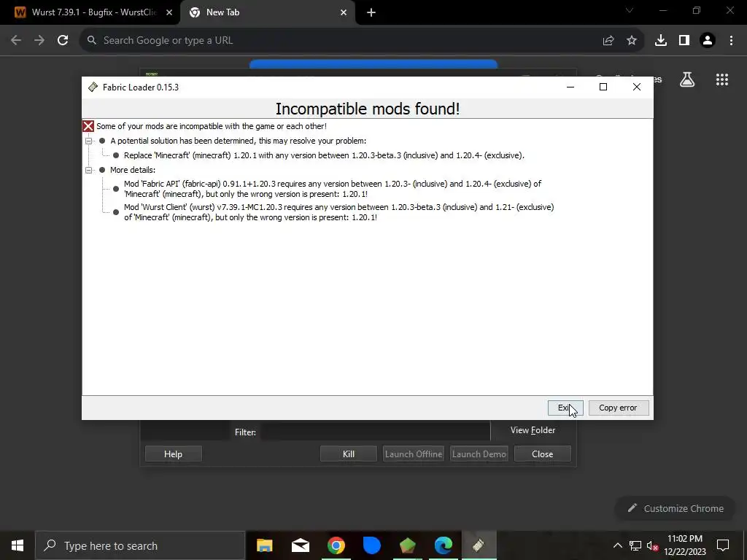Screen dimensions: 747x560
Task: Show hidden system tray icons
Action: (617, 545)
